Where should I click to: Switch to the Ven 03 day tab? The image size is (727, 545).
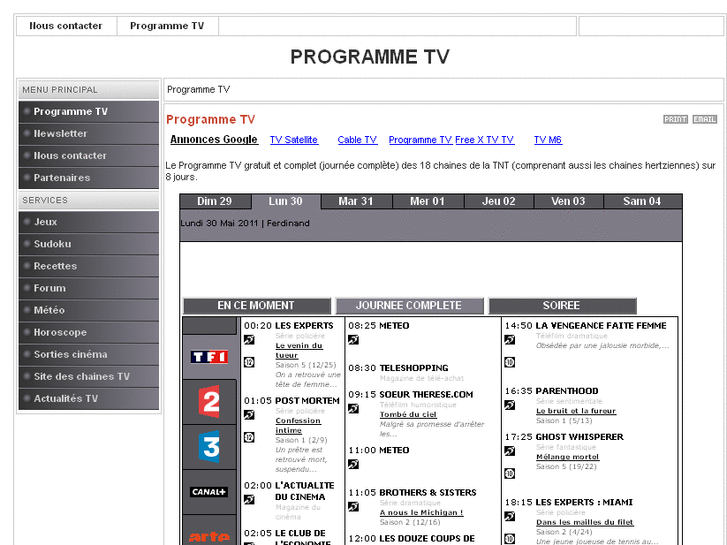click(x=568, y=201)
